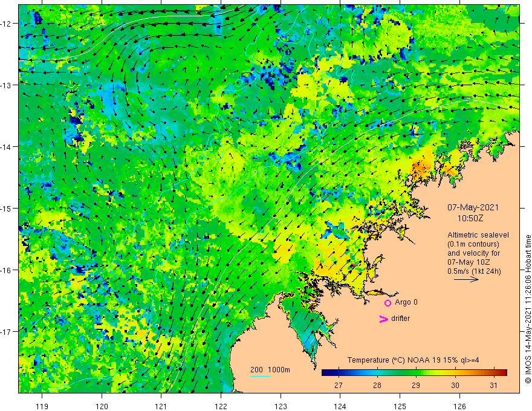
Task: Click the 200 1000m depth label
Action: tap(270, 370)
